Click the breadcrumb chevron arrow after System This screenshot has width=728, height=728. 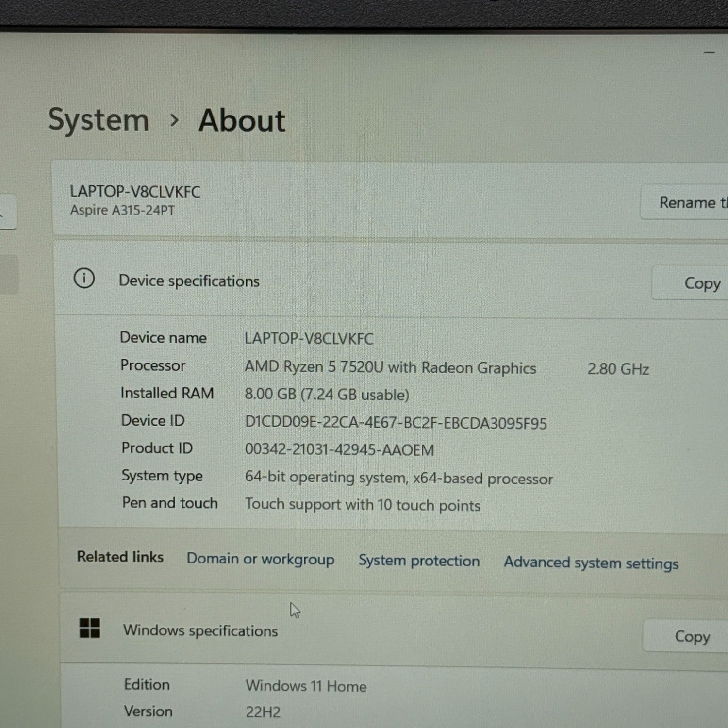[x=174, y=120]
